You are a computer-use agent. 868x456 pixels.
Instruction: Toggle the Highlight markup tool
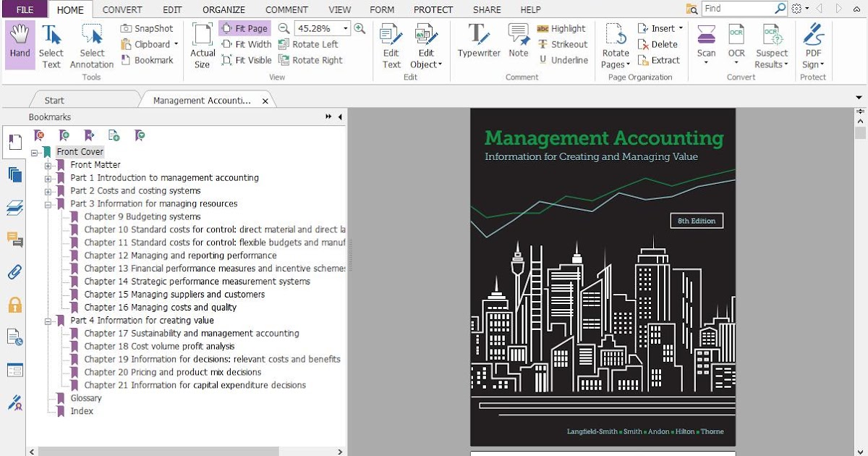[x=561, y=28]
